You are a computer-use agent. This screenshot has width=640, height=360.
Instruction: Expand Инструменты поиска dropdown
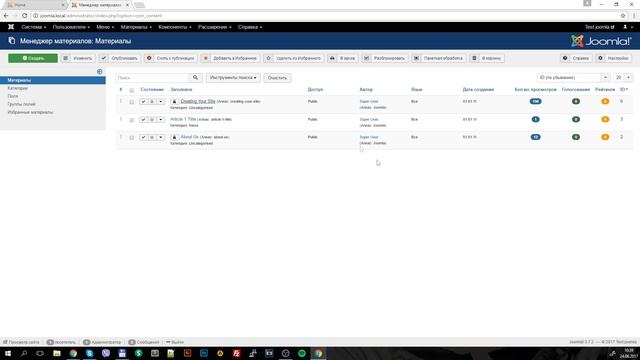pyautogui.click(x=233, y=78)
